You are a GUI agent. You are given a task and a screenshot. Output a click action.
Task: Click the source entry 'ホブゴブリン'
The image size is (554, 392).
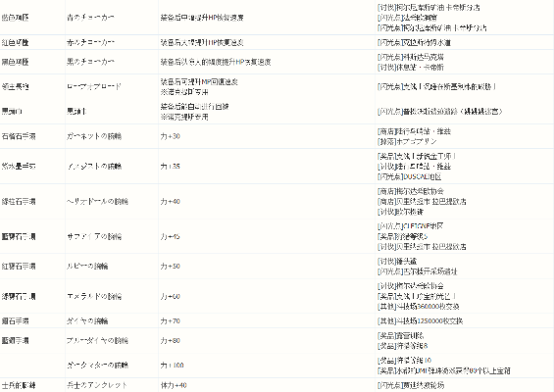[416, 142]
